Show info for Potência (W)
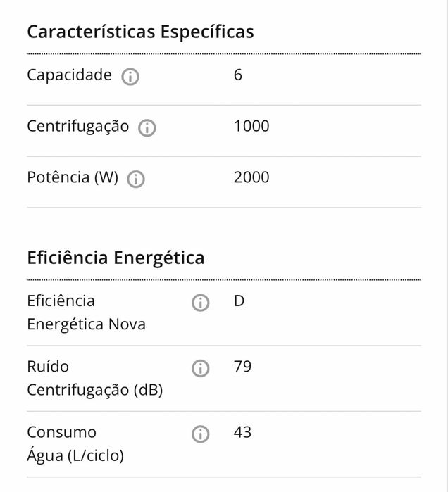 pos(136,179)
